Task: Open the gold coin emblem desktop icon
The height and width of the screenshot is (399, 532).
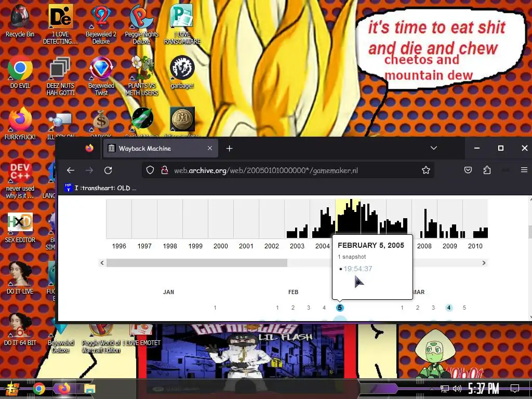Action: click(x=182, y=119)
